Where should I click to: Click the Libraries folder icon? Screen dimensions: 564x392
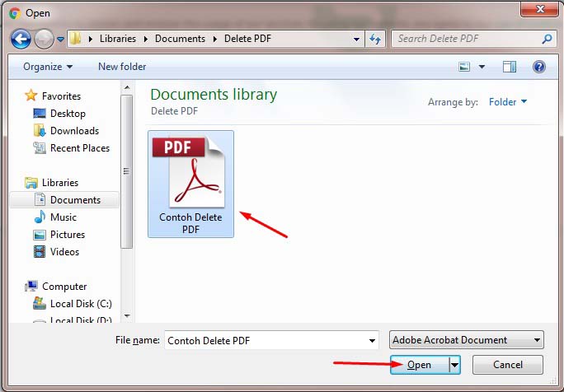(x=31, y=183)
